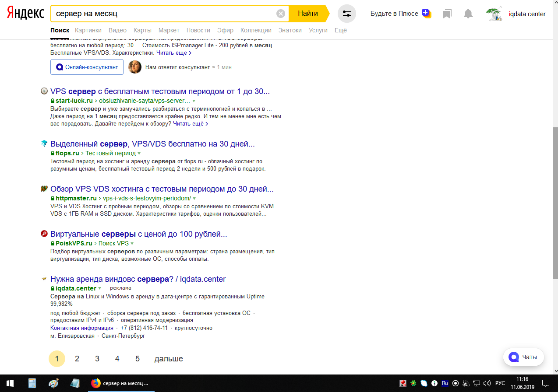Switch to the Маркет tab

[x=169, y=30]
